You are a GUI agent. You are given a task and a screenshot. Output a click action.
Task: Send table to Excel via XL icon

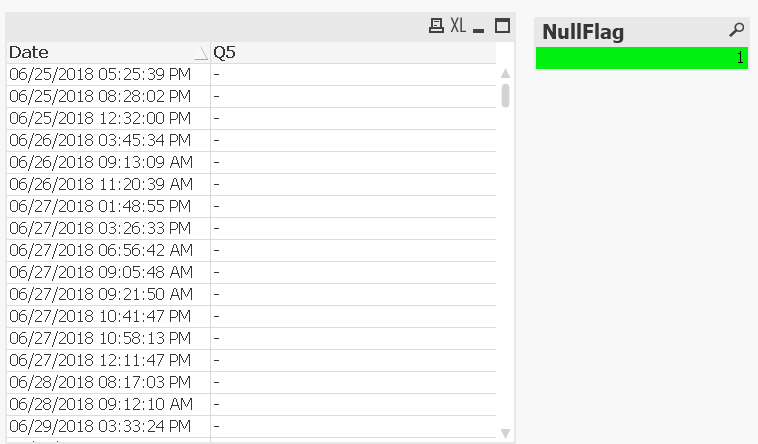(458, 26)
